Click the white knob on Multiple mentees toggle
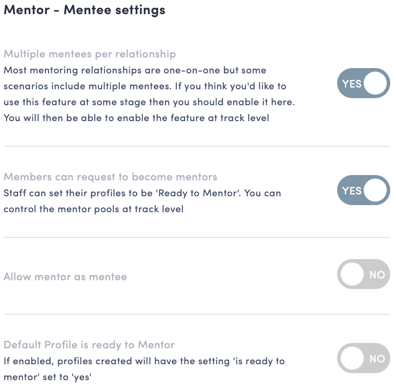Screen dimensions: 396x389 tap(376, 83)
